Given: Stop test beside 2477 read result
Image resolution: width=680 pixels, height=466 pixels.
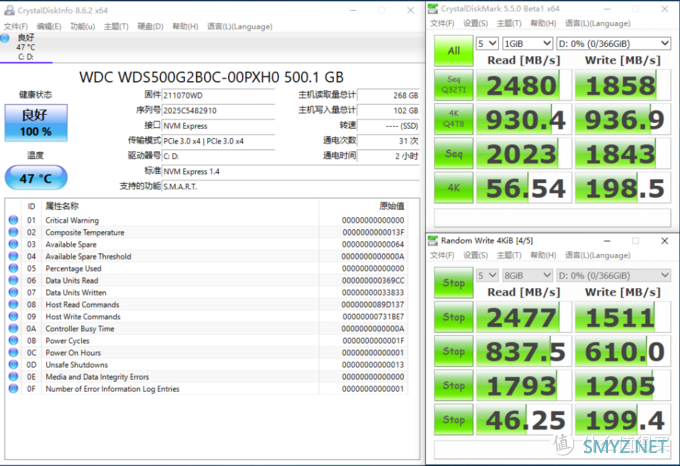Looking at the screenshot, I should 454,317.
